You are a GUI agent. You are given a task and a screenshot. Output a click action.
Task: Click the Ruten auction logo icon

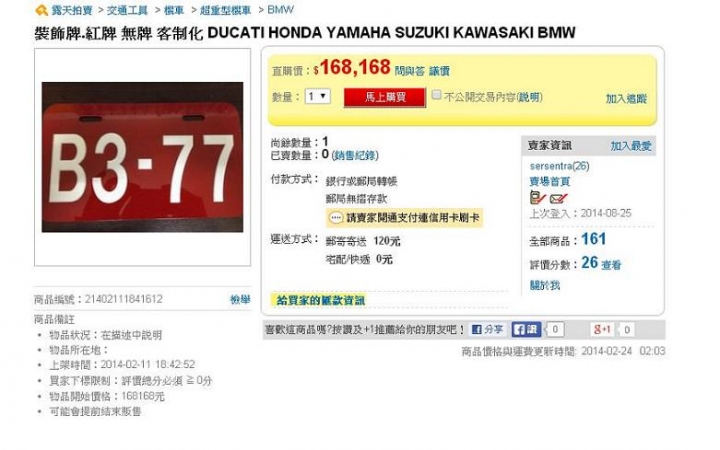pos(41,10)
